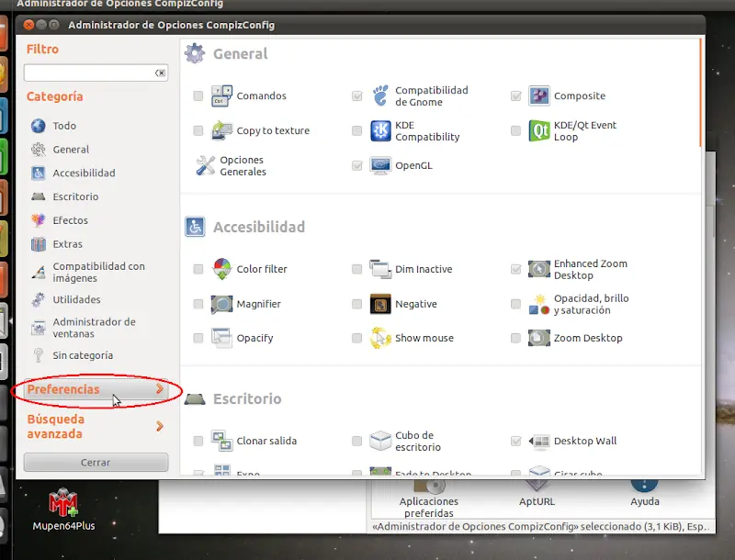Click the Accesibilidad section heading icon
The width and height of the screenshot is (735, 560).
tap(195, 227)
